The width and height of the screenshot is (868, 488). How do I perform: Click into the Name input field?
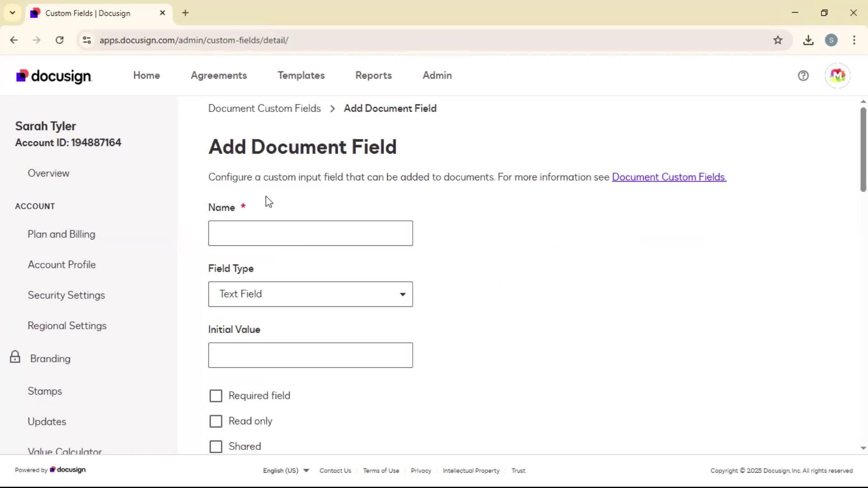(x=310, y=233)
